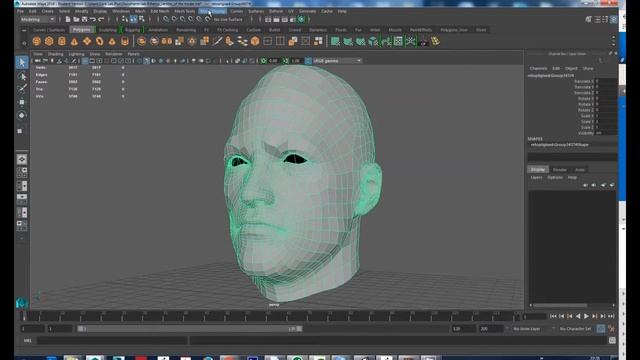Click the polygon Sphere shelf icon
The width and height of the screenshot is (640, 360).
coord(36,41)
